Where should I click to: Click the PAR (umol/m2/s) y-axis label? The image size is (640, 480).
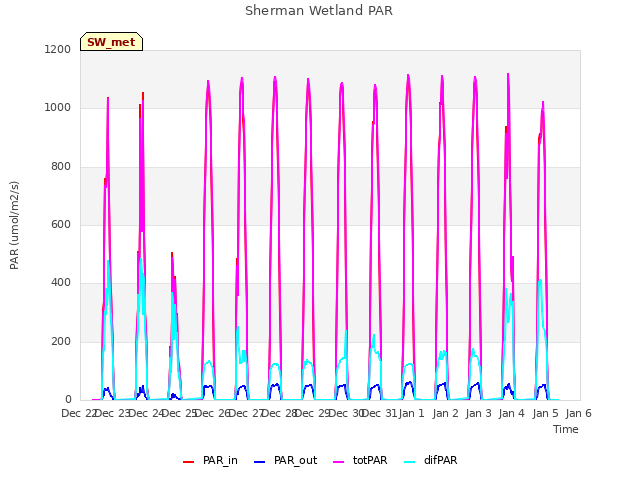14,225
